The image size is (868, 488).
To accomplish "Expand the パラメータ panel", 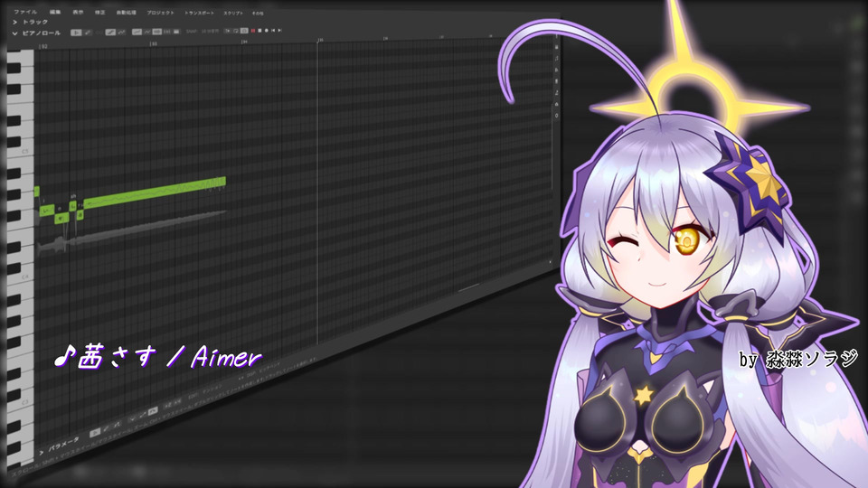I will [x=42, y=453].
